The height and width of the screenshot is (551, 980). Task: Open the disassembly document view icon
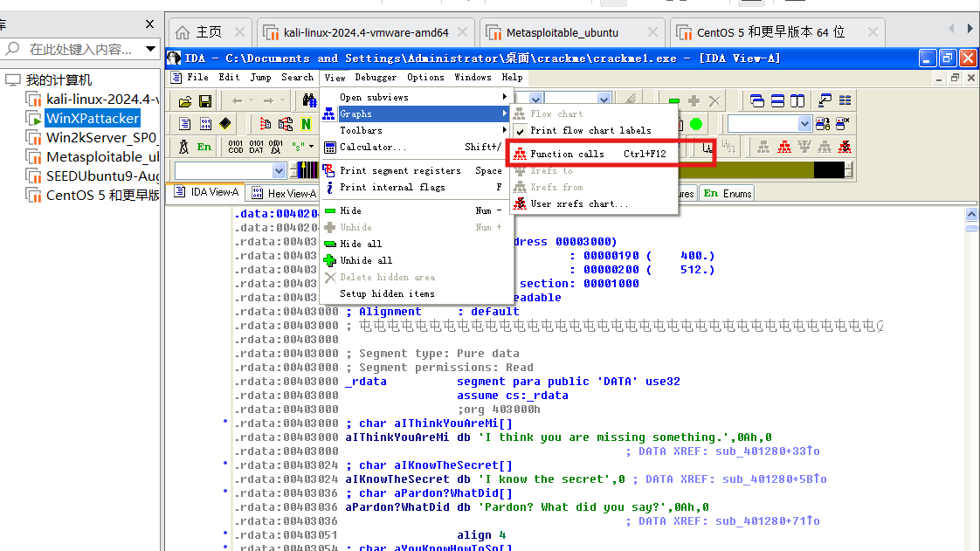point(184,124)
